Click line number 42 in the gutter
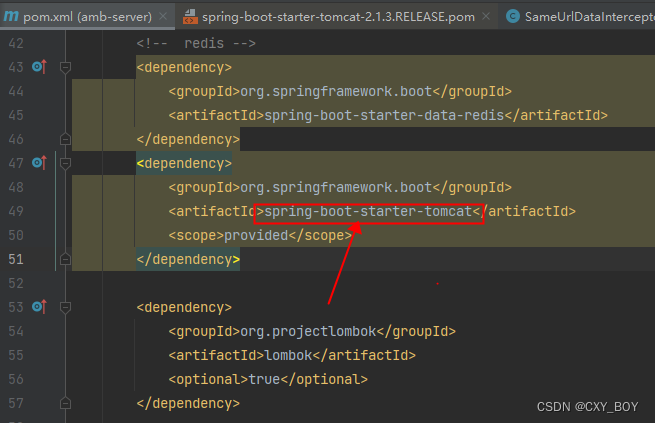The height and width of the screenshot is (423, 655). click(16, 43)
